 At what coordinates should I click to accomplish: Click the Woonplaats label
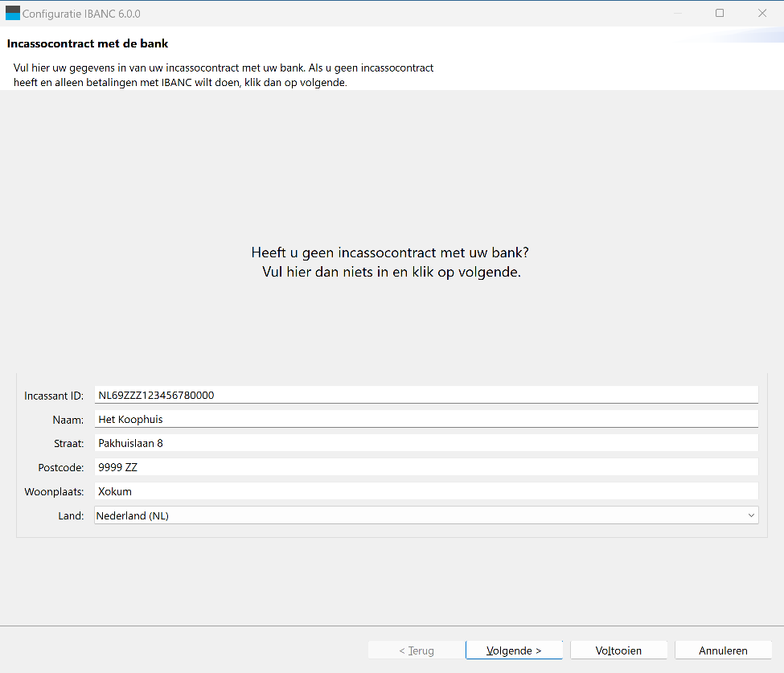pyautogui.click(x=54, y=491)
